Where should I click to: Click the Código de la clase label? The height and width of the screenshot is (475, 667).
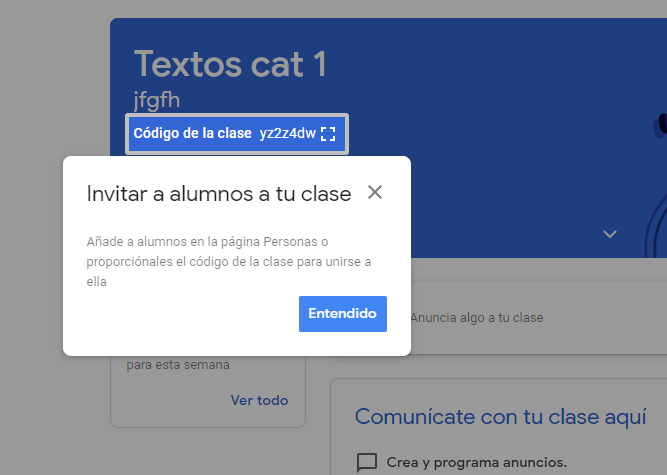pos(192,134)
